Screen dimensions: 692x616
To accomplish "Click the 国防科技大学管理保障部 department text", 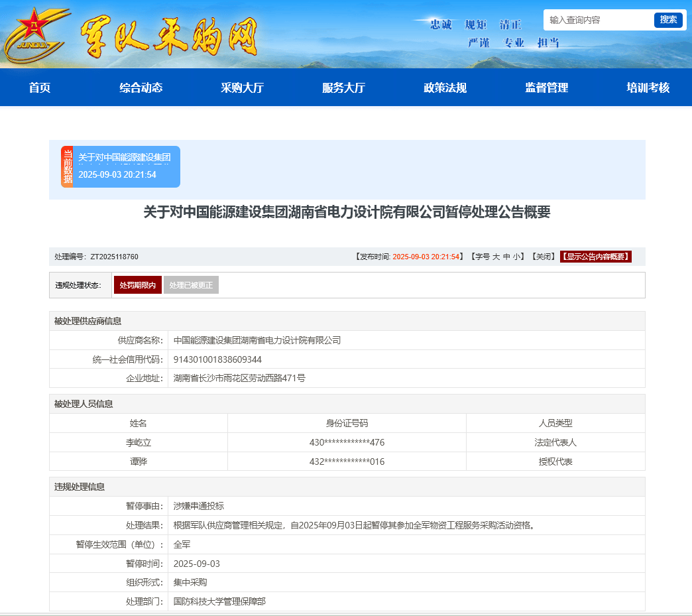I will coord(219,601).
